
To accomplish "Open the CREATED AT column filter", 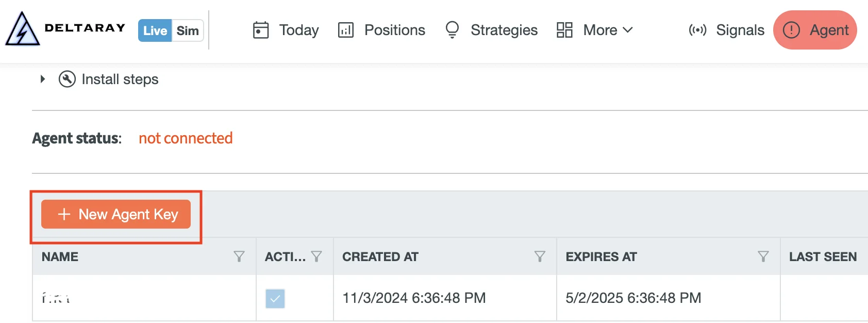I will (x=540, y=256).
